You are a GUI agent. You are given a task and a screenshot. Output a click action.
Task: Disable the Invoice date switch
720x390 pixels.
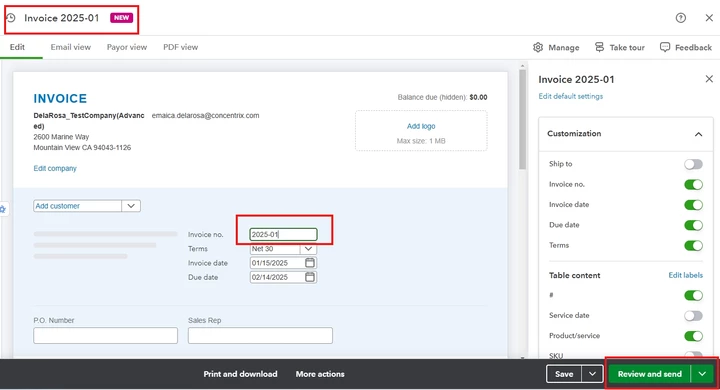coord(693,204)
